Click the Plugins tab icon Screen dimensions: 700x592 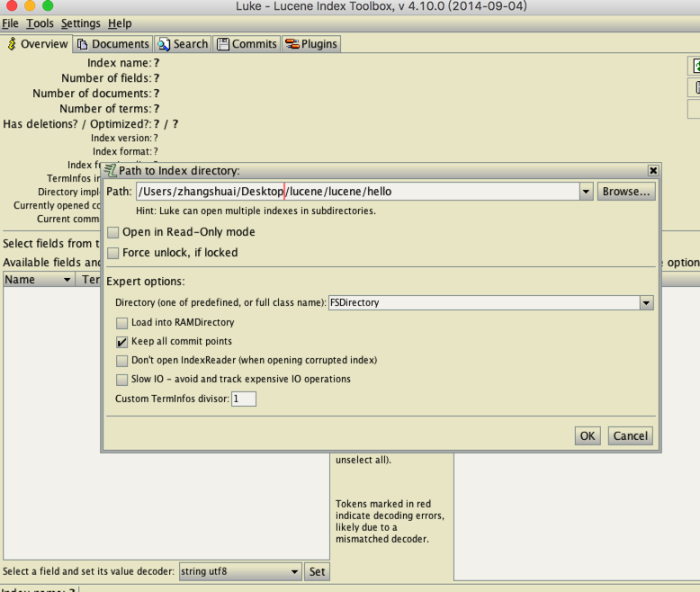292,44
